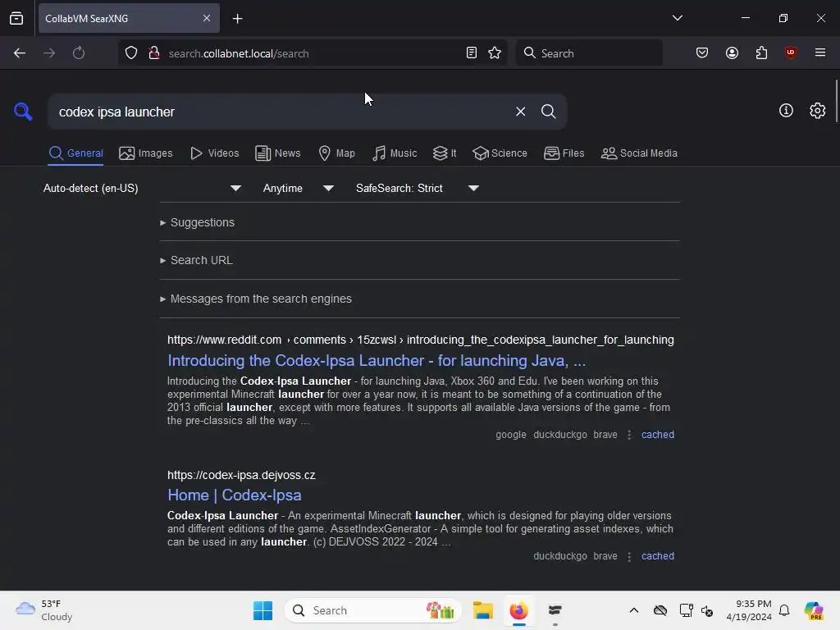Toggle reader view in address bar
The image size is (840, 630).
(472, 53)
